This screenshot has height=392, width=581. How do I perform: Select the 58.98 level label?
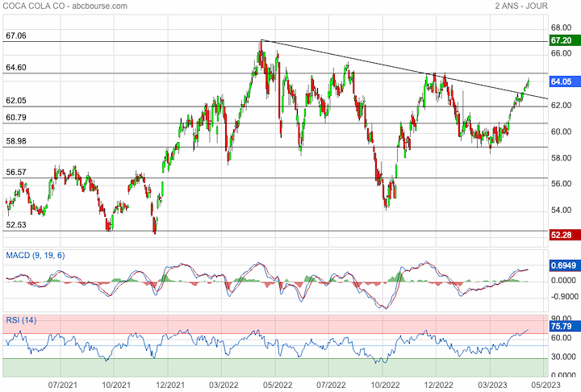pos(16,141)
